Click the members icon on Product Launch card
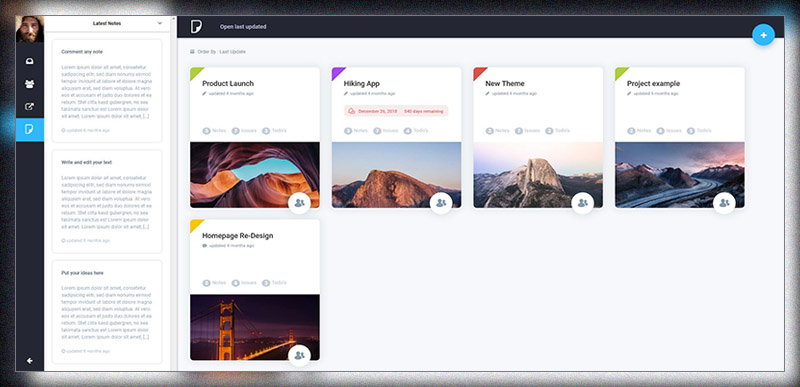This screenshot has width=800, height=387. click(299, 203)
